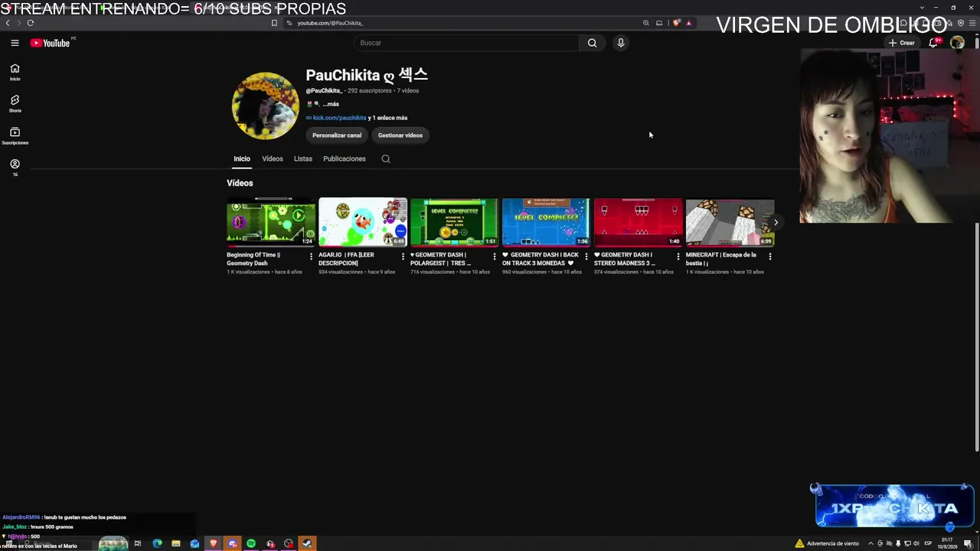Open options menu for AGAR.IO FFA video
980x551 pixels.
403,256
